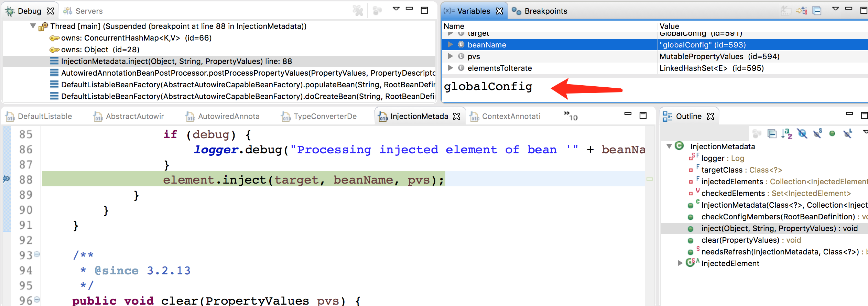Close the Outline view tab

pyautogui.click(x=710, y=117)
